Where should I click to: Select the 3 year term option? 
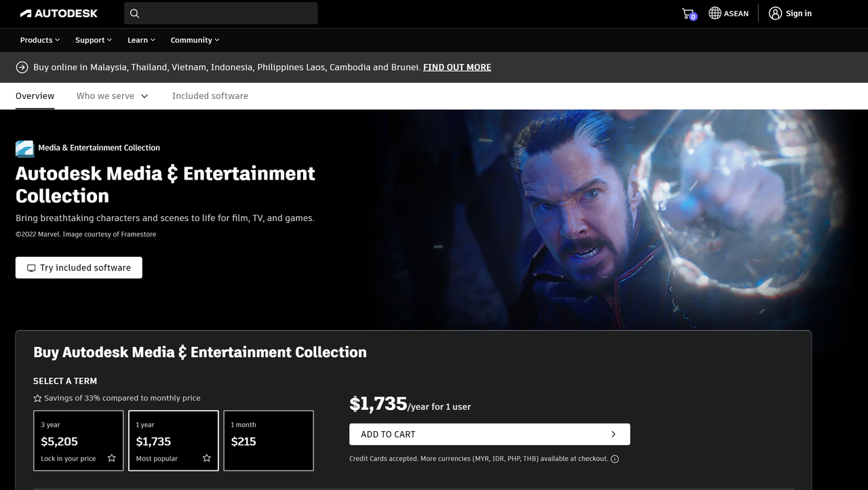point(79,441)
